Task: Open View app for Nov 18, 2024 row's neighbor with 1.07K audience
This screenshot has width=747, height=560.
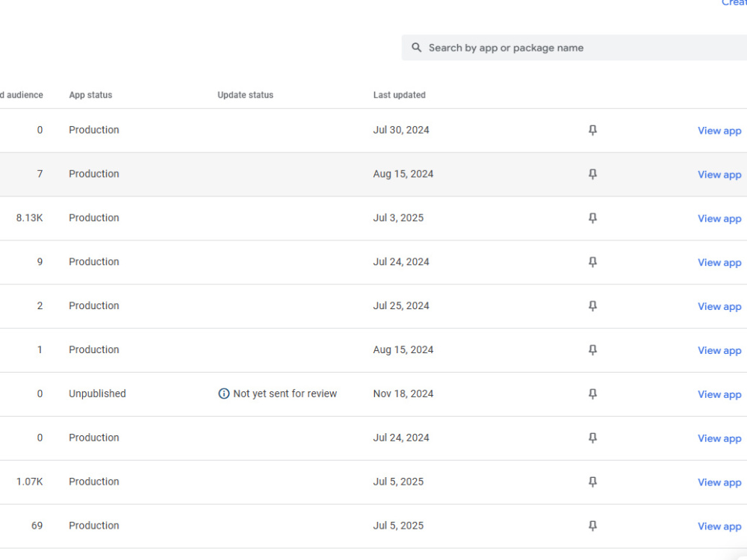Action: [x=719, y=483]
